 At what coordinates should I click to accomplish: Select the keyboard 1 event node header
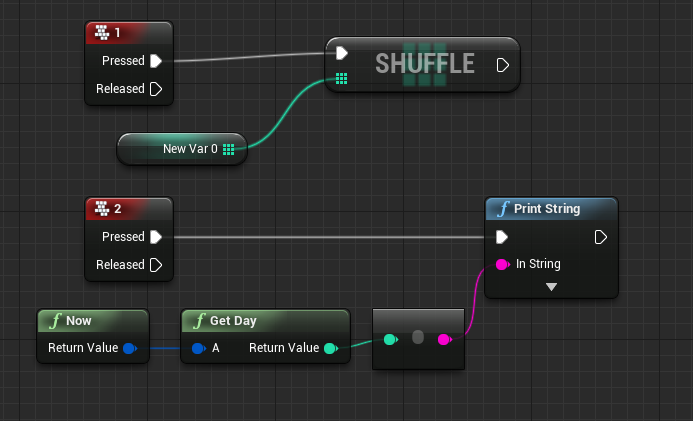click(128, 33)
